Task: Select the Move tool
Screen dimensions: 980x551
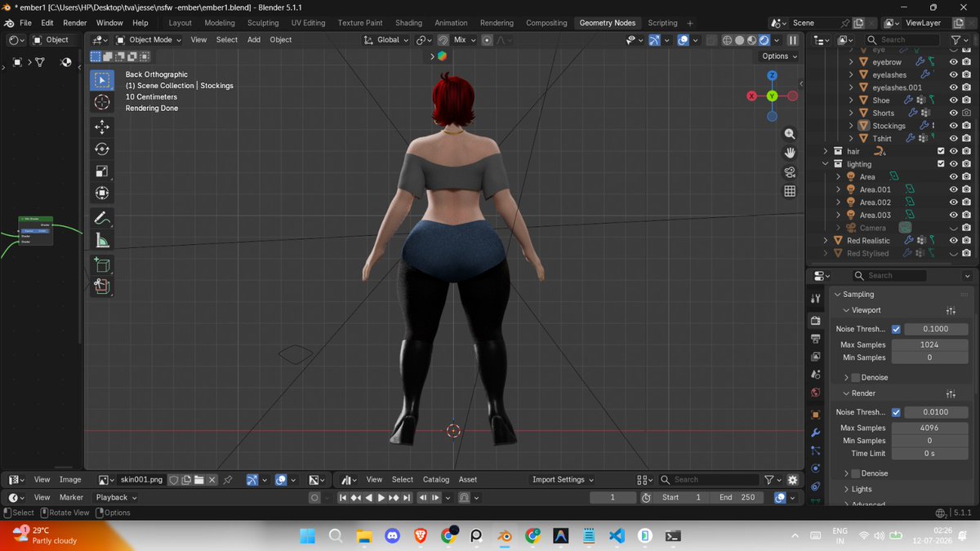Action: [102, 127]
